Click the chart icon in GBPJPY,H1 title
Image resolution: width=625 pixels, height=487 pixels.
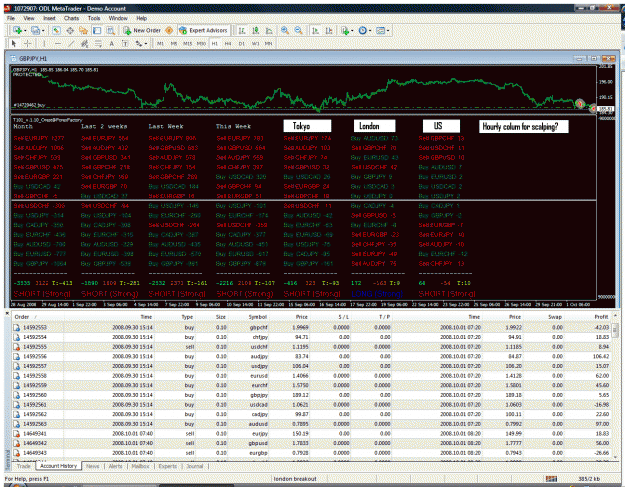tap(14, 59)
